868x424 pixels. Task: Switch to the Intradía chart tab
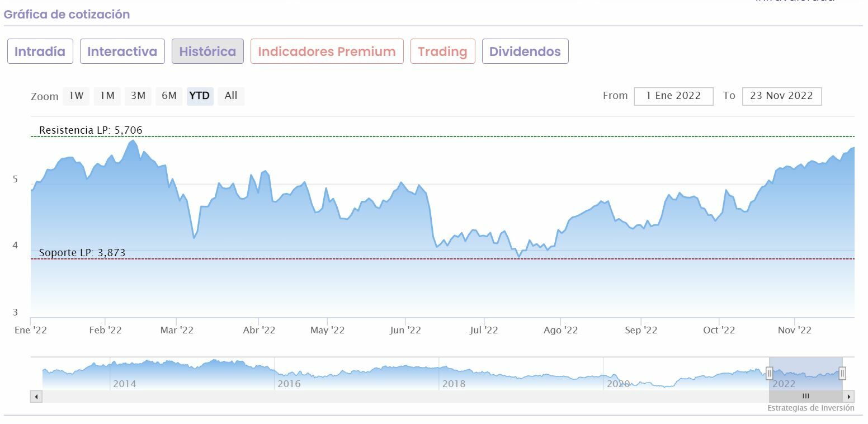tap(40, 51)
